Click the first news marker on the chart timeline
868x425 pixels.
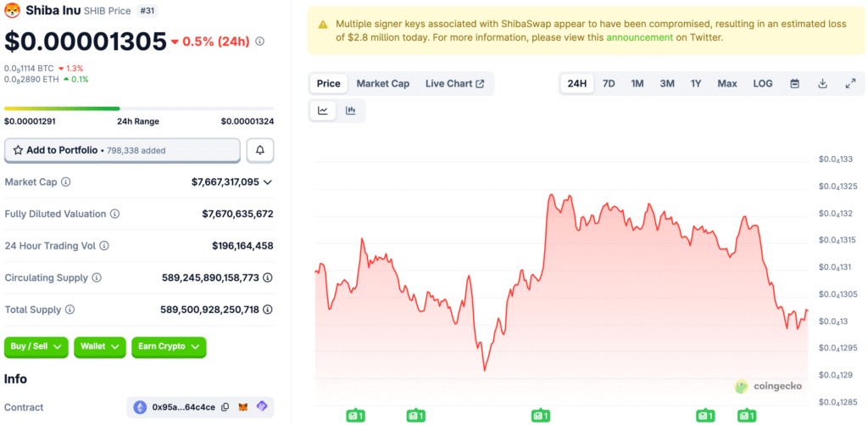[x=355, y=416]
